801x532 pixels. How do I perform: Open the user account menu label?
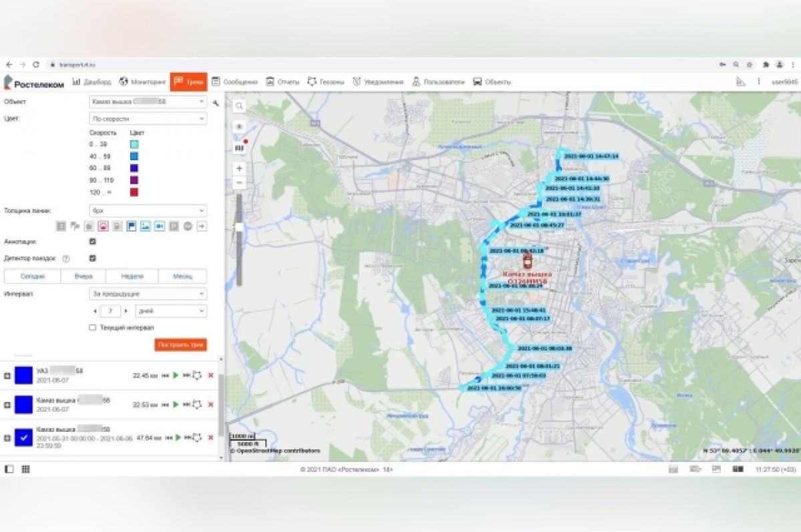click(784, 81)
